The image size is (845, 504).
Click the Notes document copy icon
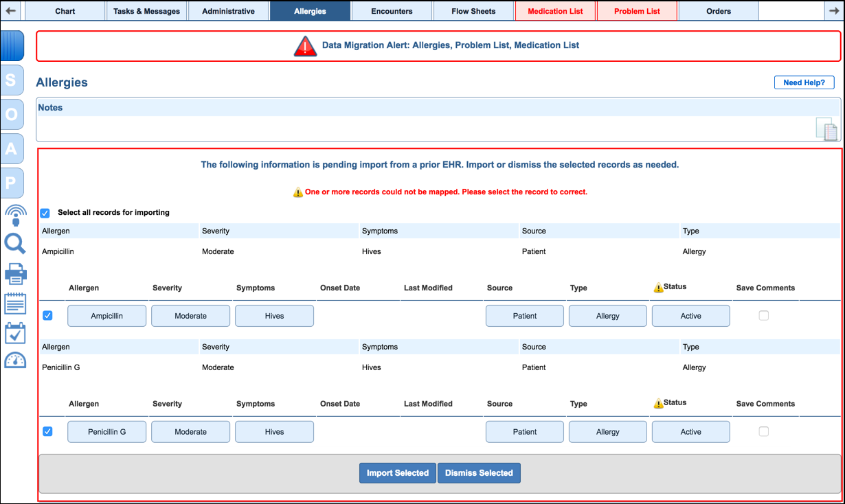coord(826,129)
